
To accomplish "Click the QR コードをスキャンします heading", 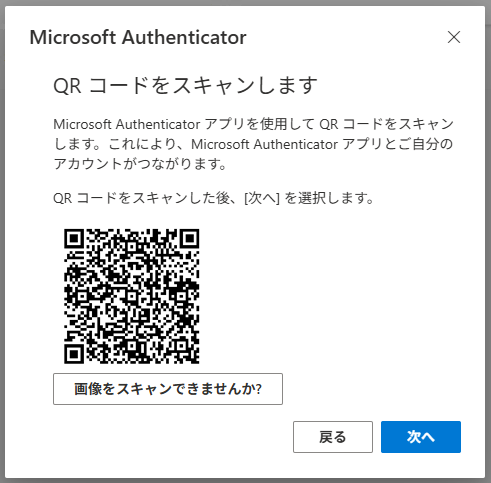I will pyautogui.click(x=185, y=85).
